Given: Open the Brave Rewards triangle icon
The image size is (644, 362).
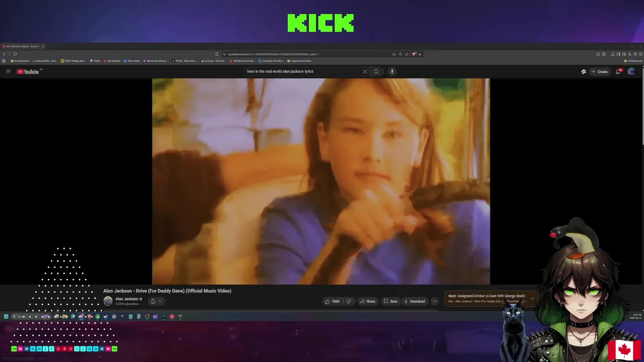Looking at the screenshot, I should 420,54.
